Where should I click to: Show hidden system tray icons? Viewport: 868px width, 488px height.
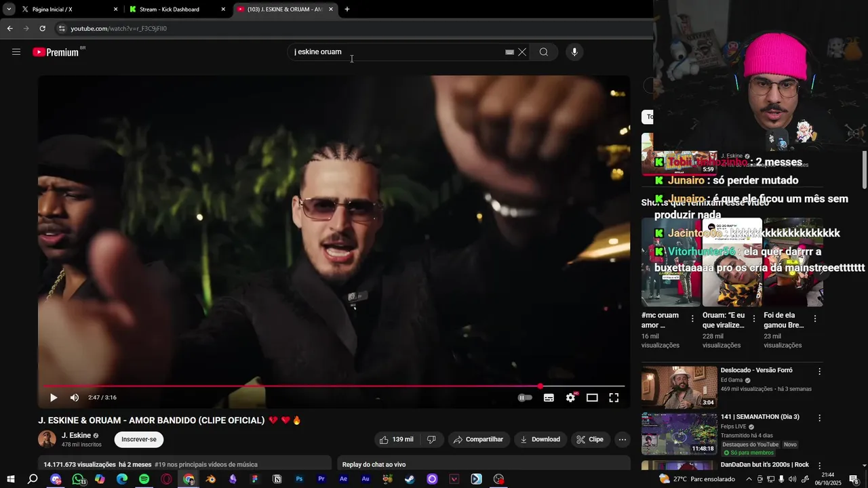click(749, 479)
